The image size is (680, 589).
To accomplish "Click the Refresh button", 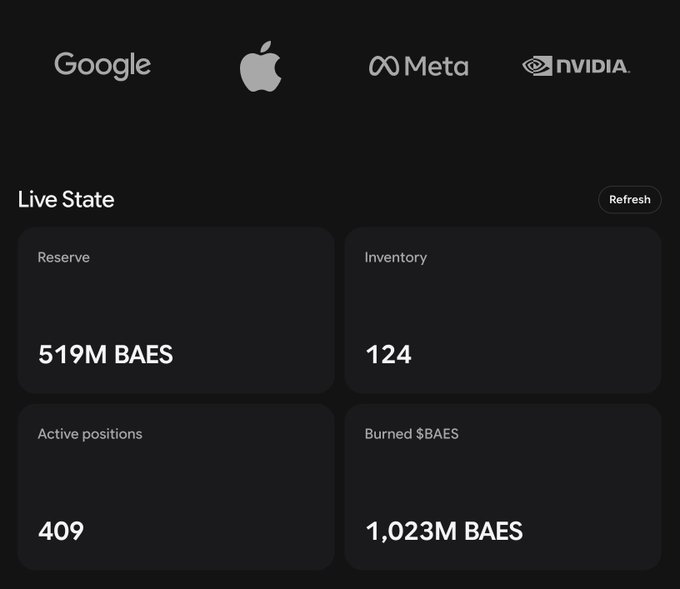I will 630,200.
